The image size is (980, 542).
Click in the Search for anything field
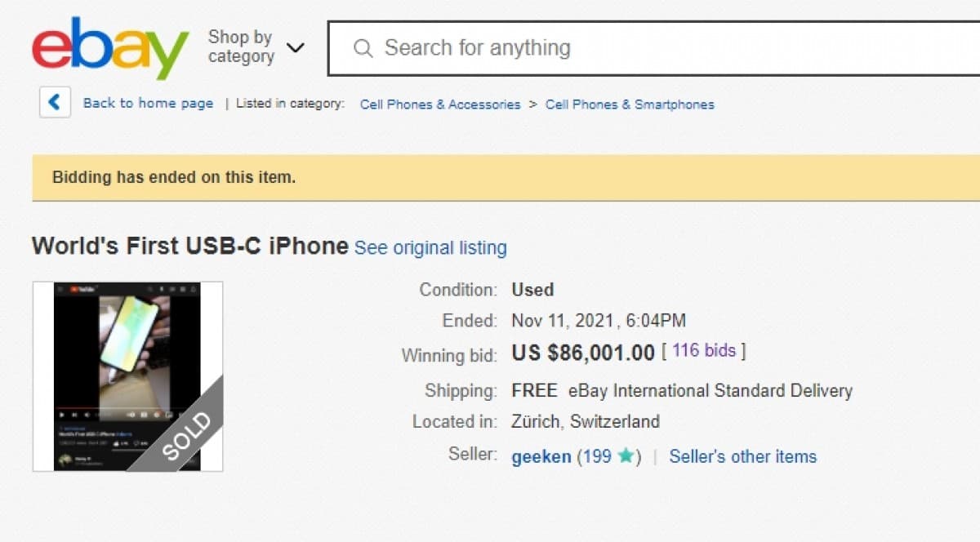(653, 48)
